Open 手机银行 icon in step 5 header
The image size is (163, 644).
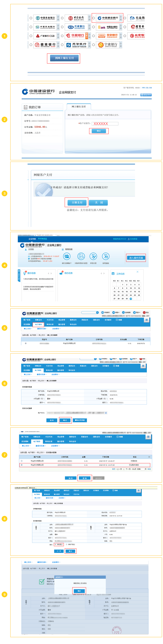[103, 313]
